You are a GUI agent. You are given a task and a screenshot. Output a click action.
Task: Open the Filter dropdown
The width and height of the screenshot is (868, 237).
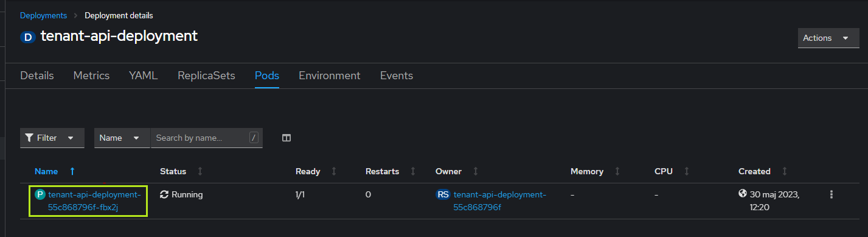(52, 138)
